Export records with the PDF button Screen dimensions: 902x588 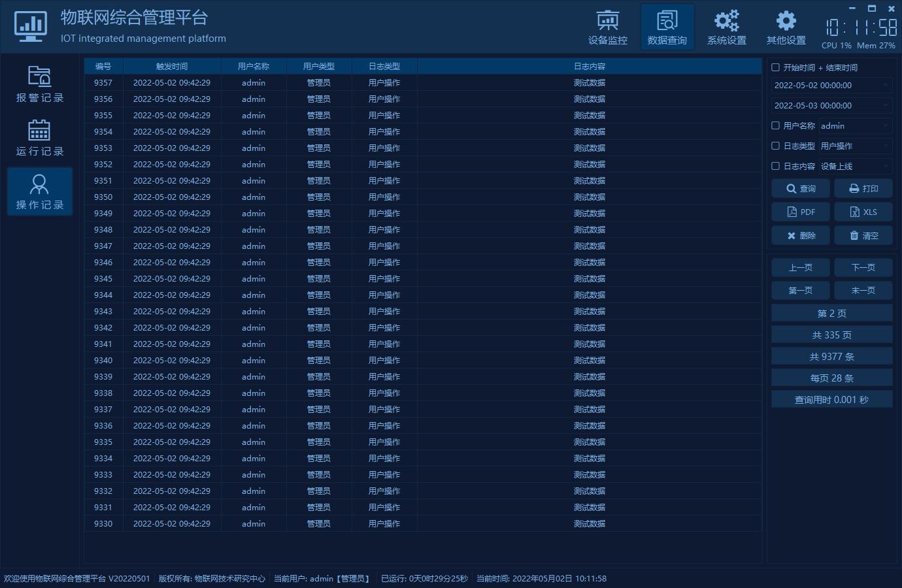pos(801,212)
